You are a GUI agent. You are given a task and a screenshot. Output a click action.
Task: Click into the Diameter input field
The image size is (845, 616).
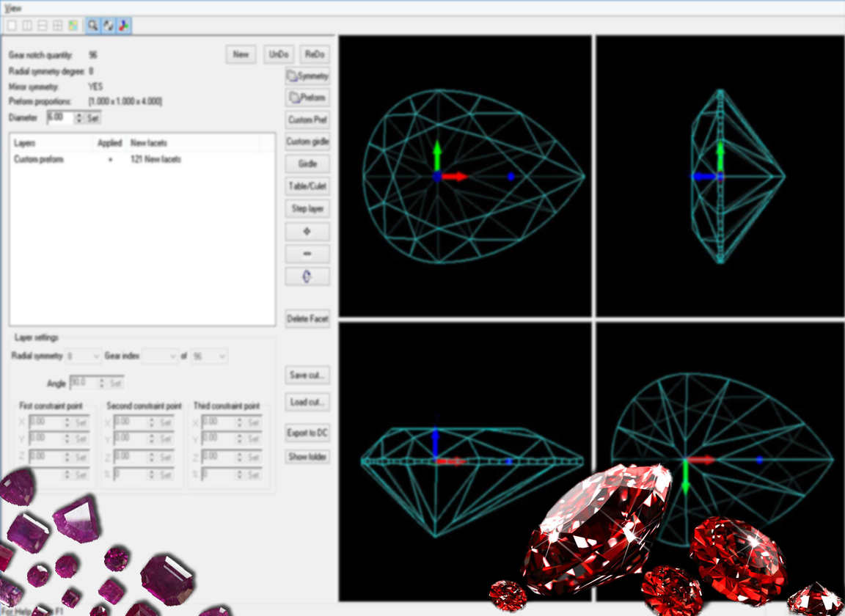coord(59,117)
